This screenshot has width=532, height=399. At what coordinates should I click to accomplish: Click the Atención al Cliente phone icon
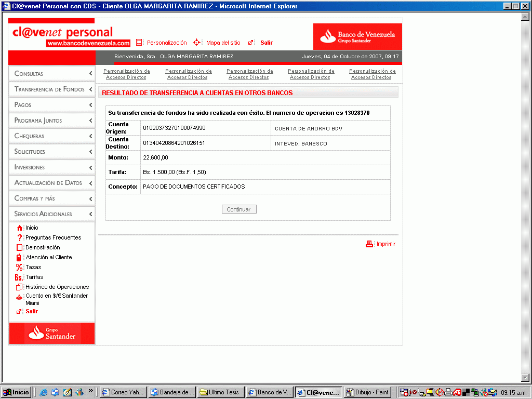click(x=19, y=258)
